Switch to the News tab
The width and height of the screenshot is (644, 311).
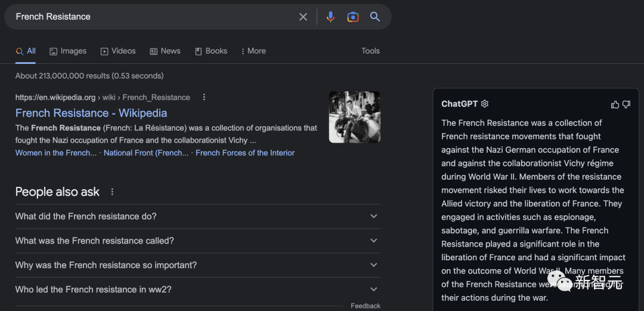165,51
